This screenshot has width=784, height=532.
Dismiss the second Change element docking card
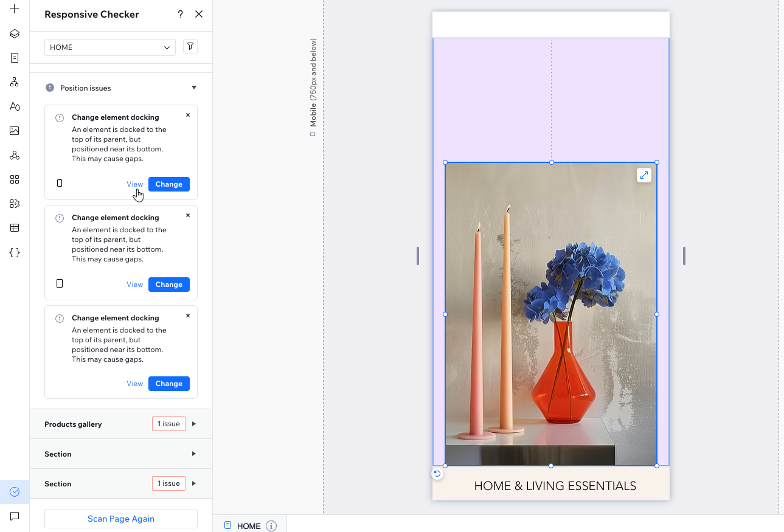pyautogui.click(x=188, y=215)
